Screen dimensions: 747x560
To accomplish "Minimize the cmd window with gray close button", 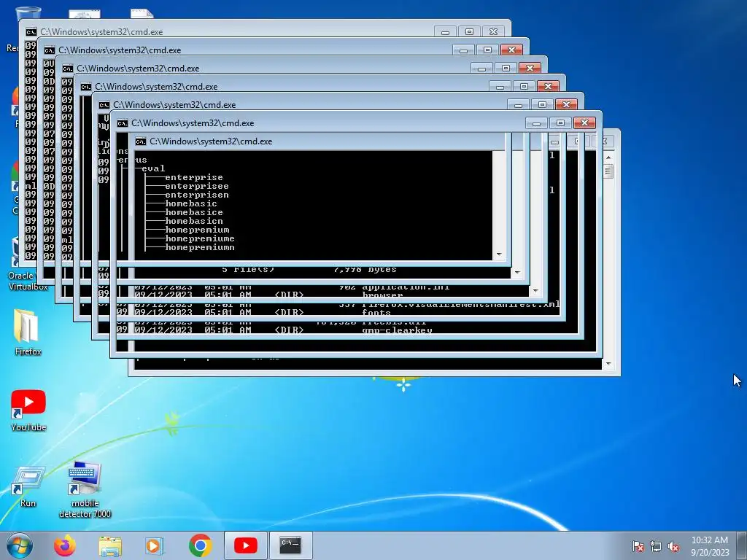I will coord(446,31).
